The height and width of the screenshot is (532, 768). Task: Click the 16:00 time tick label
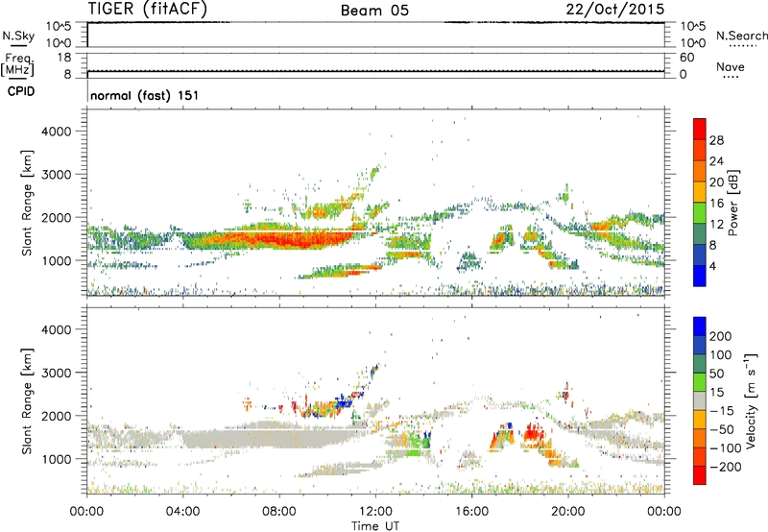pos(471,512)
